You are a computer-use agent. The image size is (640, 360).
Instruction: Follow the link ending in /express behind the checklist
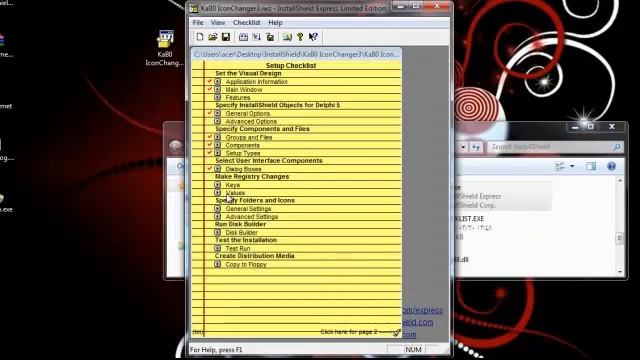click(x=422, y=310)
